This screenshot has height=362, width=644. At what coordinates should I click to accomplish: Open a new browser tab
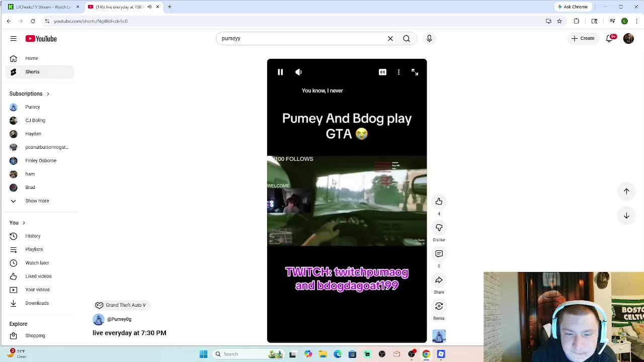pos(170,7)
